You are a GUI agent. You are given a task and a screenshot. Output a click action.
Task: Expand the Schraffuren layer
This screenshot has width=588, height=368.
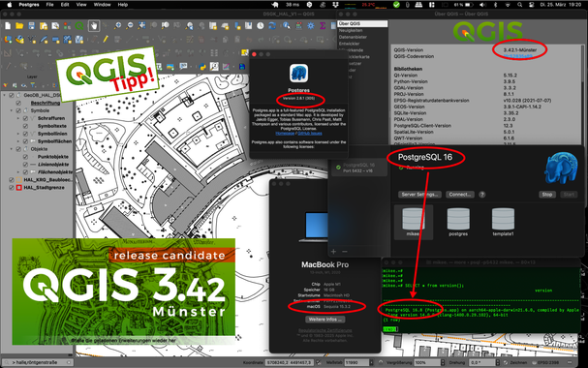coord(18,118)
